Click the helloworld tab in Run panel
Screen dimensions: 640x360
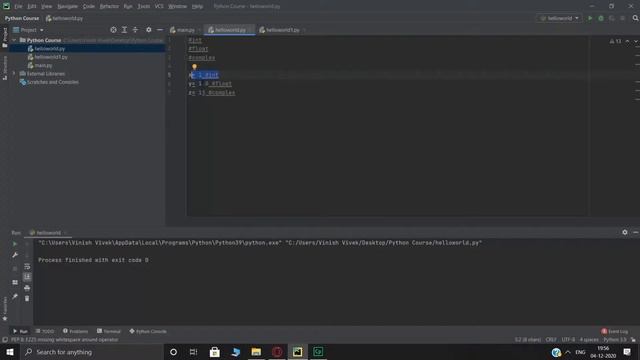[48, 233]
